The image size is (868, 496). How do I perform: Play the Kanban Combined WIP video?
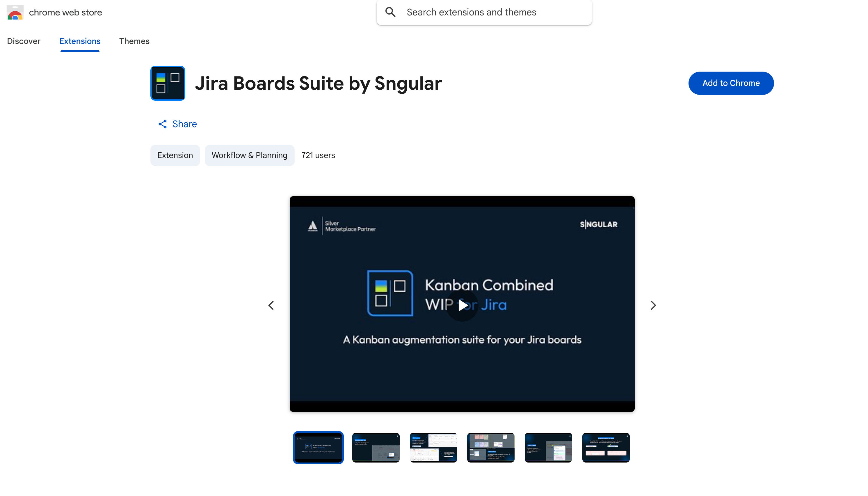coord(462,305)
